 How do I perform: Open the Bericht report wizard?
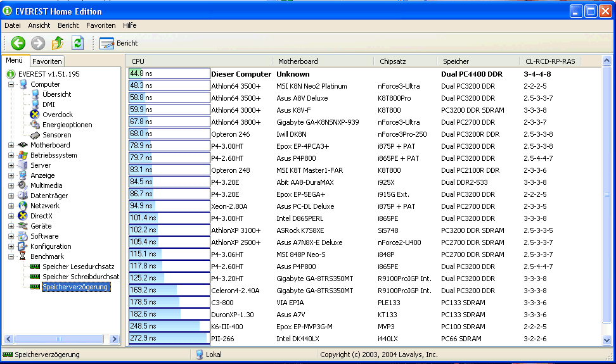tap(119, 43)
